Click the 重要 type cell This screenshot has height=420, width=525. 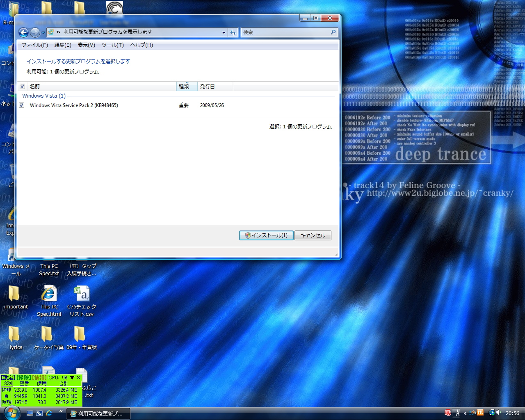184,105
